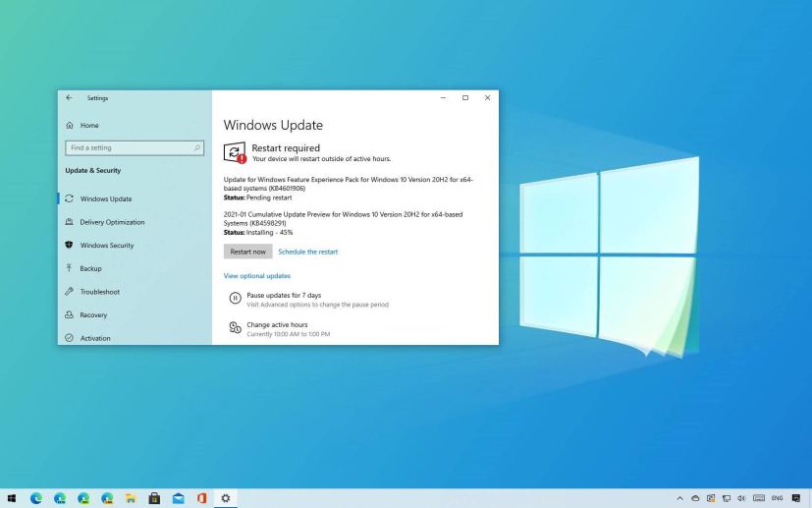Open the volume speaker icon in tray
812x508 pixels.
point(741,499)
